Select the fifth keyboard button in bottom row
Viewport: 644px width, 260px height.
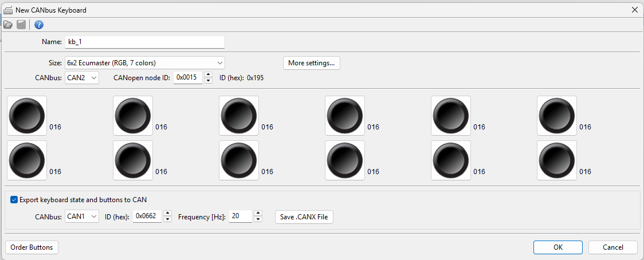[451, 160]
